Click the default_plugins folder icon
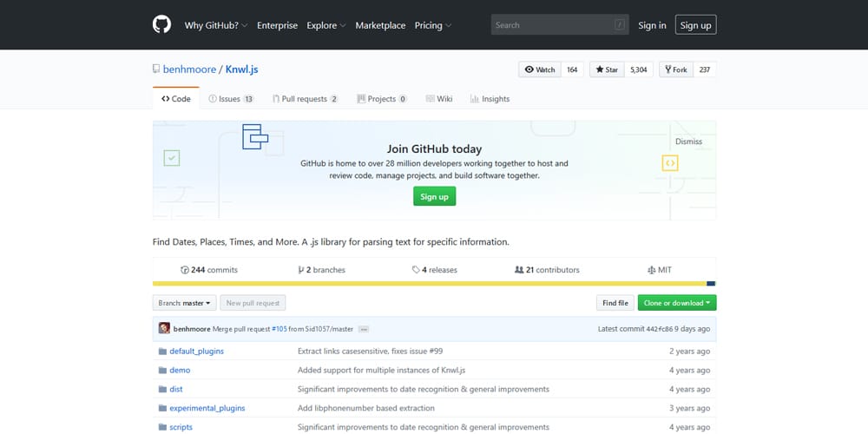The width and height of the screenshot is (868, 434). click(x=162, y=352)
